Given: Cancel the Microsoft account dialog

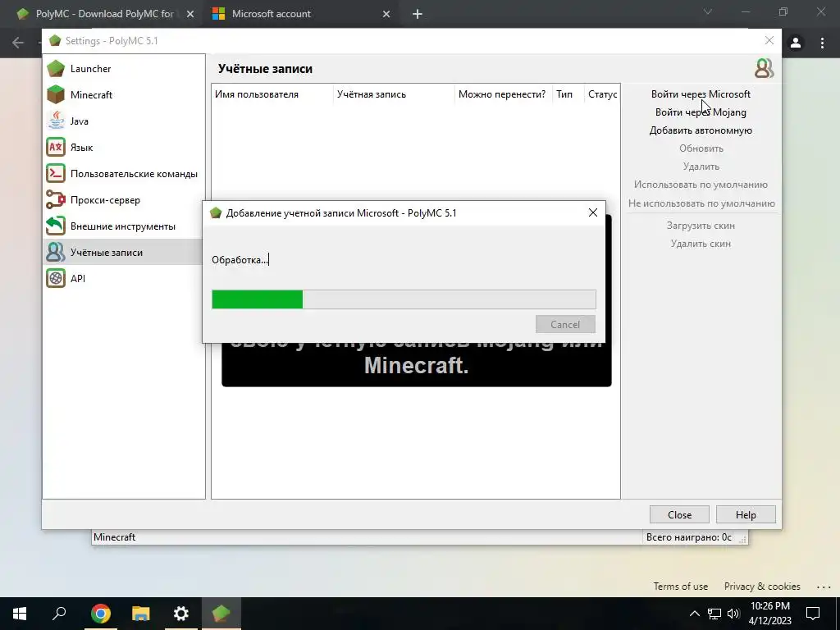Looking at the screenshot, I should [565, 324].
